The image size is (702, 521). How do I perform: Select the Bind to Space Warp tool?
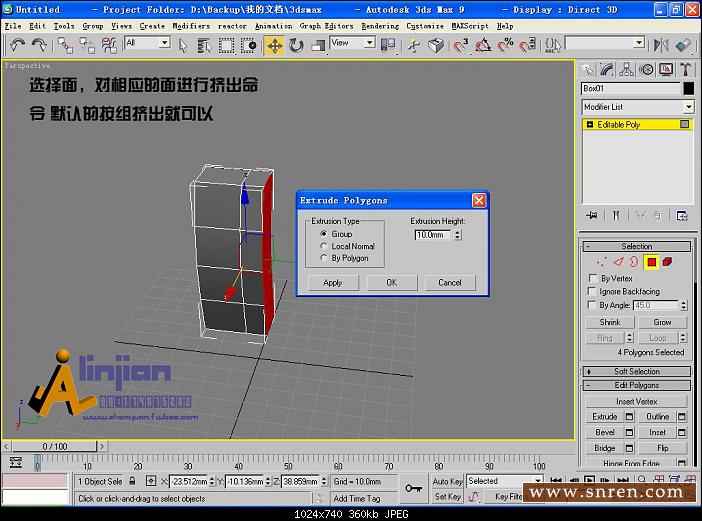pos(109,45)
